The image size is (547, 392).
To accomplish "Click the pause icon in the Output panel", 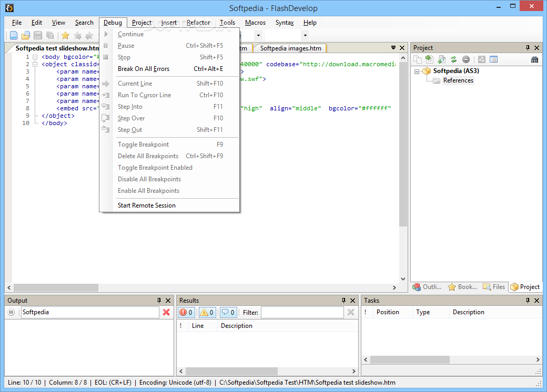I will click(x=11, y=312).
